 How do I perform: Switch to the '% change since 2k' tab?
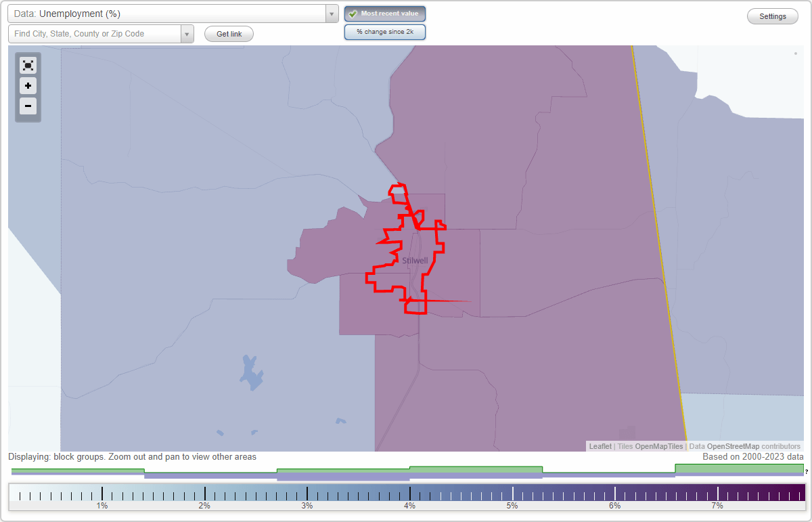coord(385,31)
